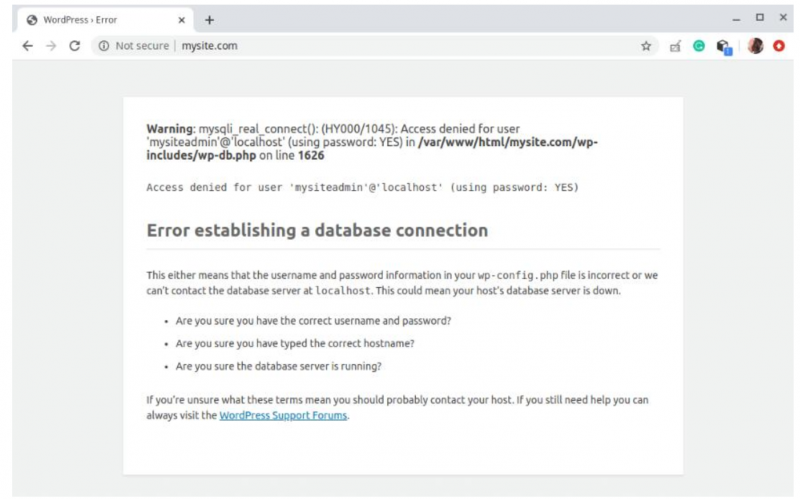Close the WordPress › Error tab
This screenshot has width=800, height=499.
182,20
